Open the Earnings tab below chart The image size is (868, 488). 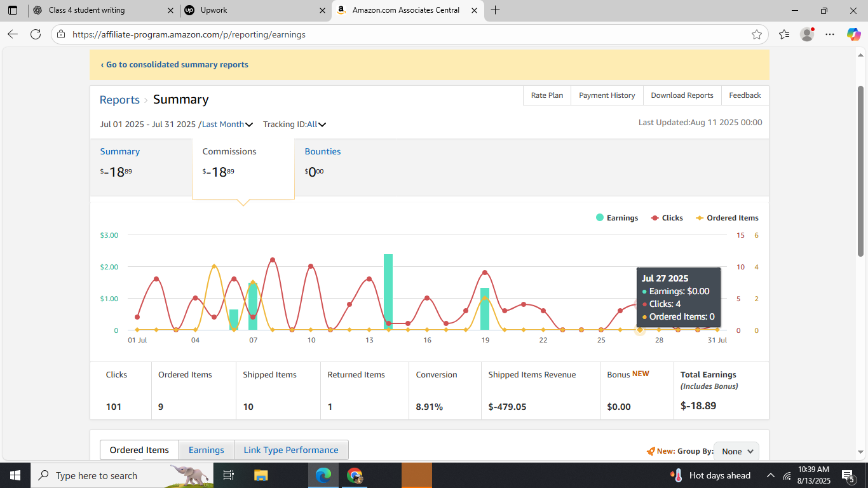pos(207,450)
